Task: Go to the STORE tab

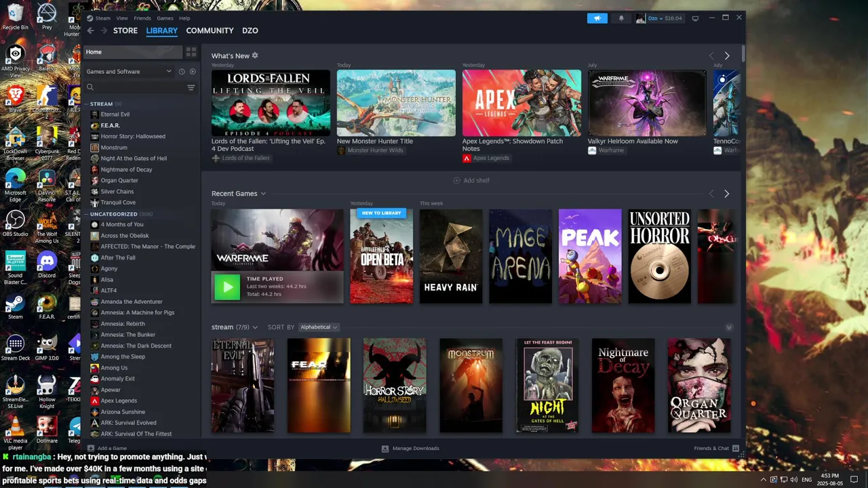Action: [x=125, y=30]
